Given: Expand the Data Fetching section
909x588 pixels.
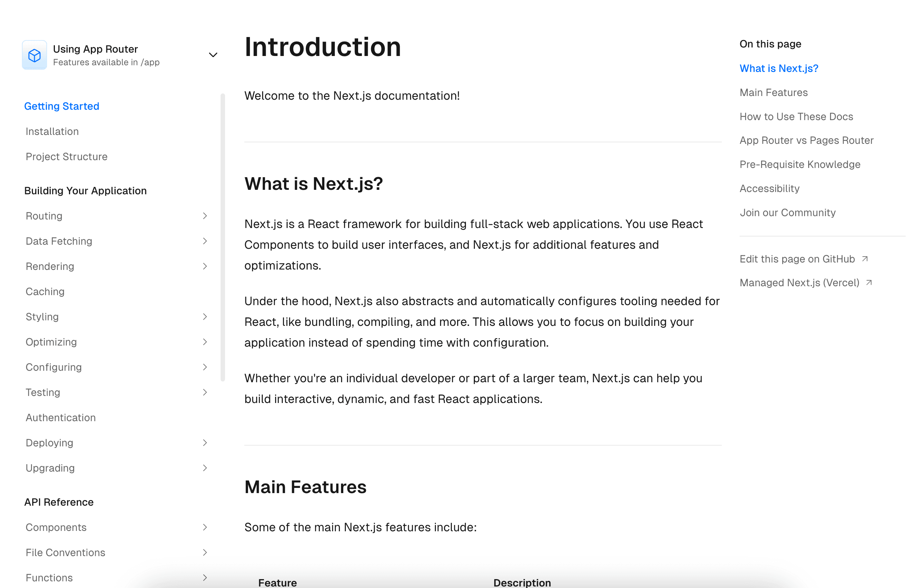Looking at the screenshot, I should (x=205, y=241).
